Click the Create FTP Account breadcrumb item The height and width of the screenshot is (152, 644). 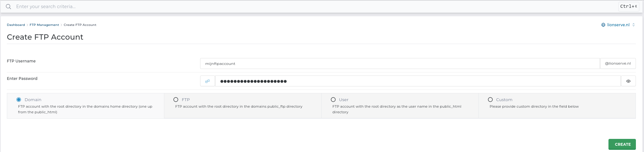(x=80, y=25)
